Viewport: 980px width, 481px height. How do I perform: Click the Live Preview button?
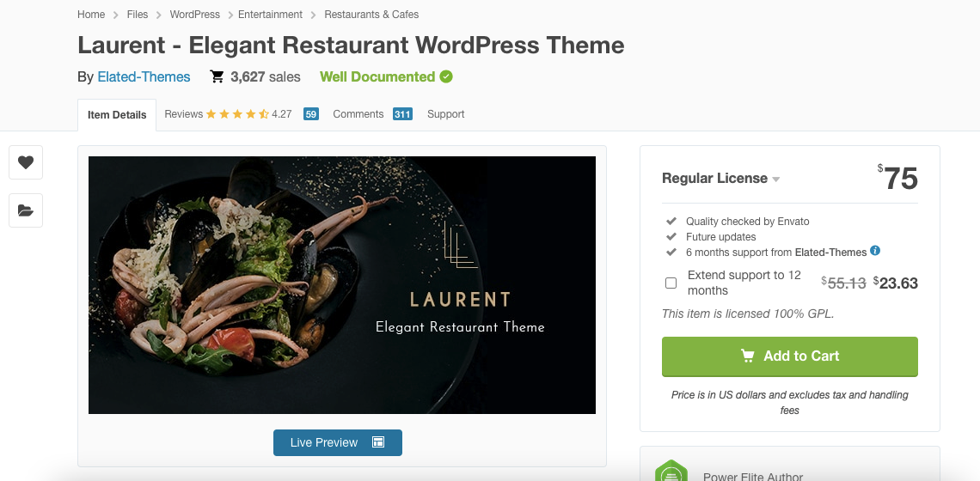click(338, 442)
